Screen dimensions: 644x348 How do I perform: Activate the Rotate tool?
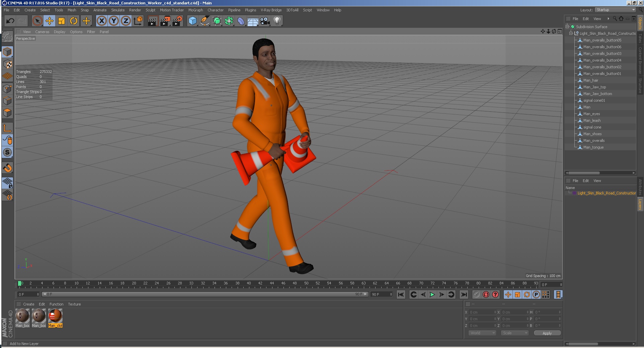(x=74, y=21)
